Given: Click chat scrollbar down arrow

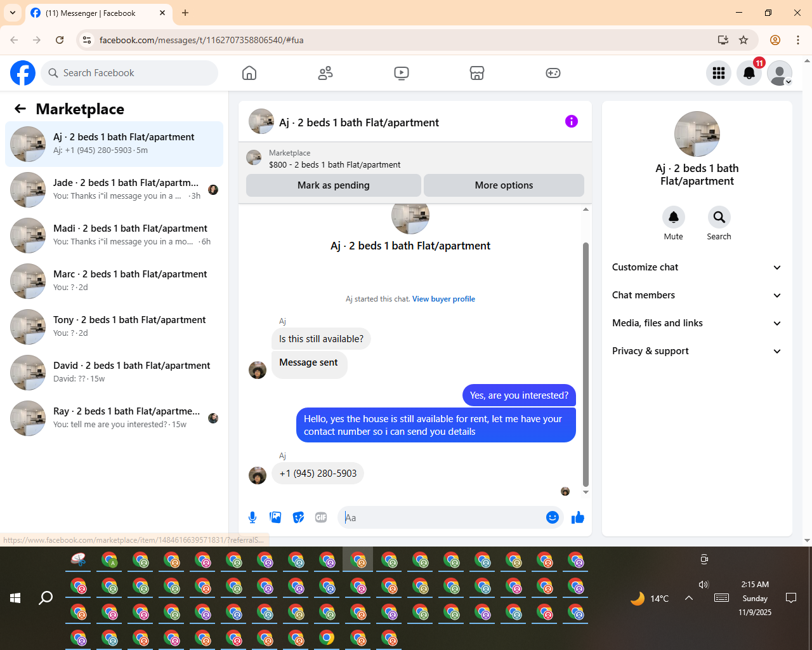Looking at the screenshot, I should (x=586, y=492).
